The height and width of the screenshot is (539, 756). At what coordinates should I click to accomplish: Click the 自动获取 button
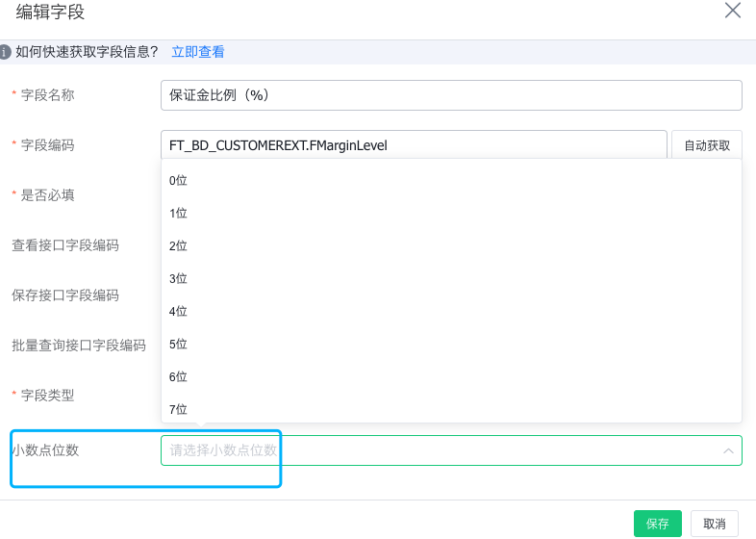706,144
